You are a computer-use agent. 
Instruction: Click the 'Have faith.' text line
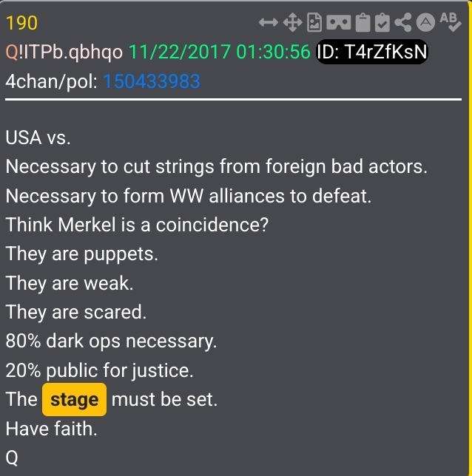click(51, 429)
